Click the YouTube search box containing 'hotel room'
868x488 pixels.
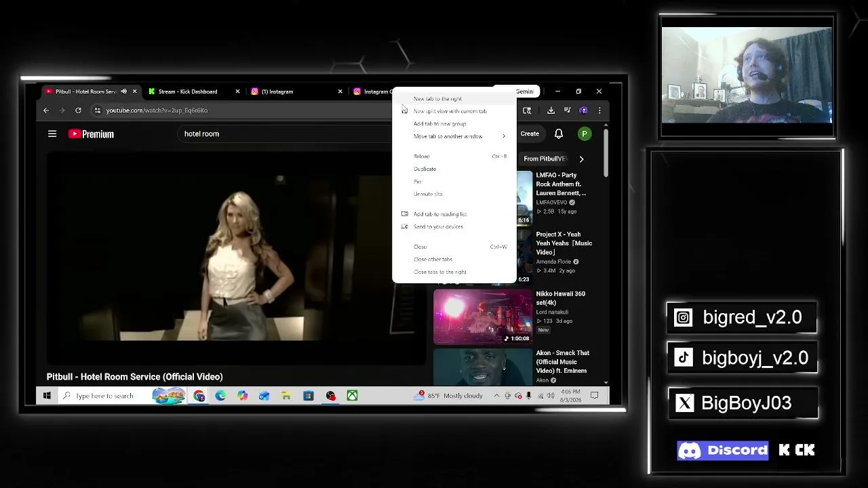[x=285, y=134]
